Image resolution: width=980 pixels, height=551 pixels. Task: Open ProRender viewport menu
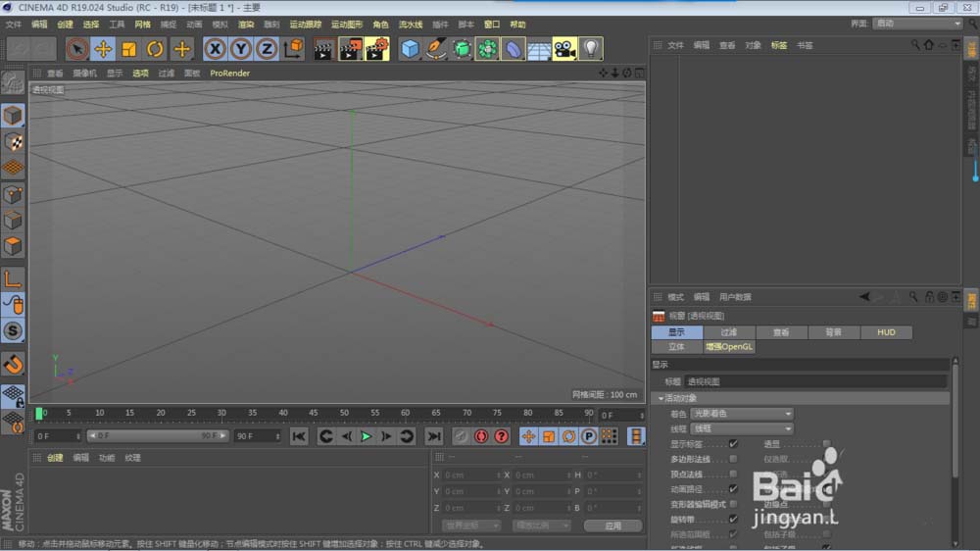coord(230,74)
